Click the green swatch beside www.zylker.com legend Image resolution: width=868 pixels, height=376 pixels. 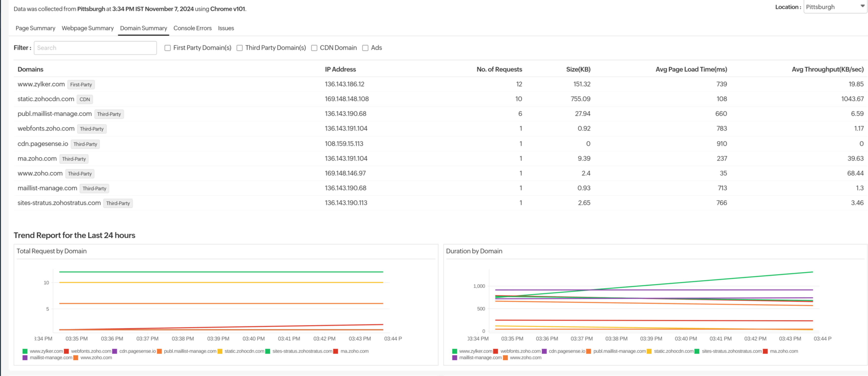point(25,351)
